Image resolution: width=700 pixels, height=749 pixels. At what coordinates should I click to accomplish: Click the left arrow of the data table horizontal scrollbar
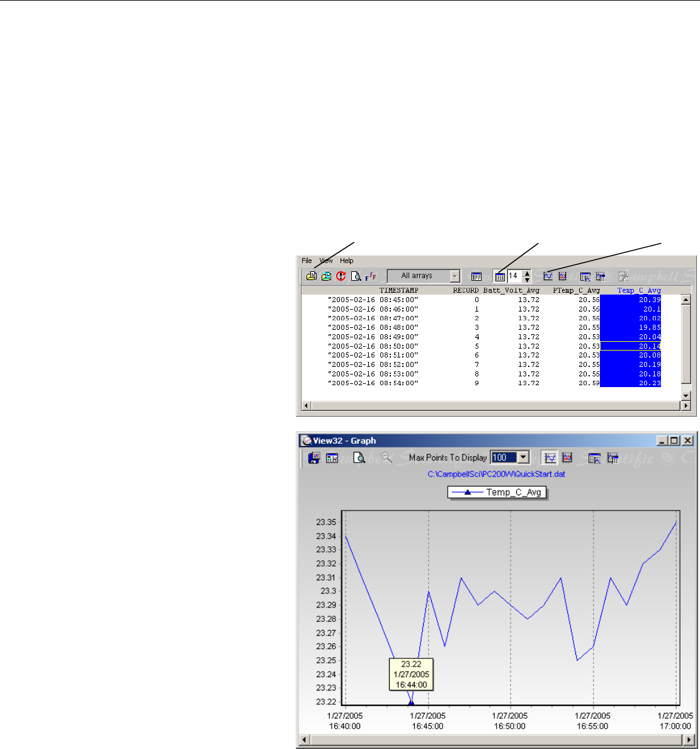tap(307, 406)
